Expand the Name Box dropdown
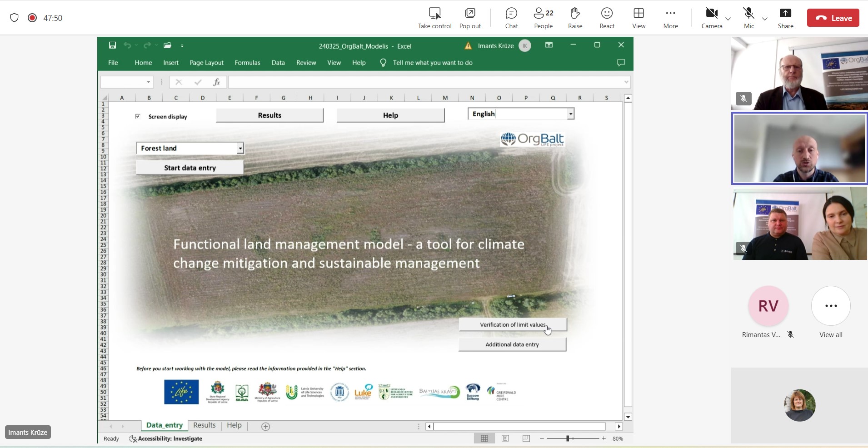The height and width of the screenshot is (448, 868). click(149, 82)
